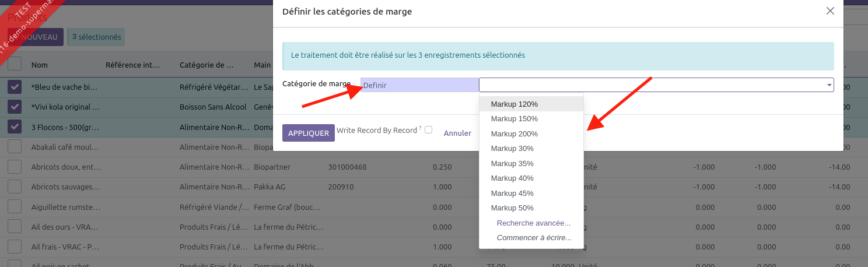Select Markup 120% option
Image resolution: width=868 pixels, height=267 pixels.
[514, 104]
